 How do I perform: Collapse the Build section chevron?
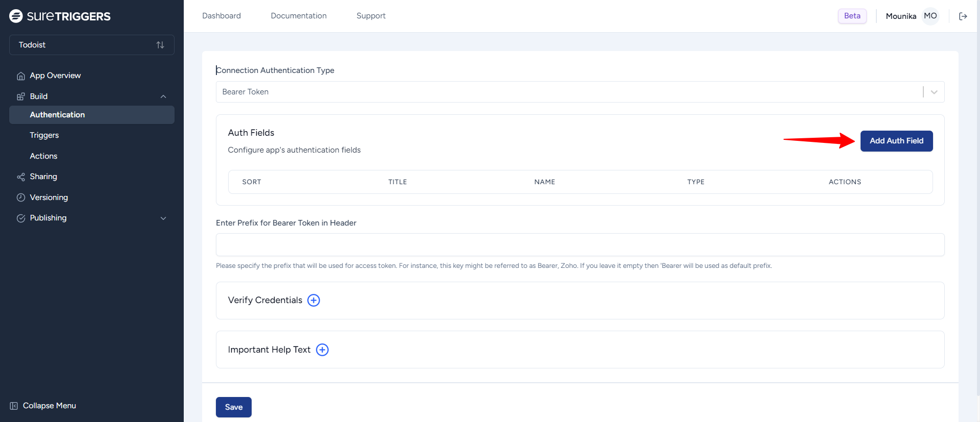pos(163,96)
